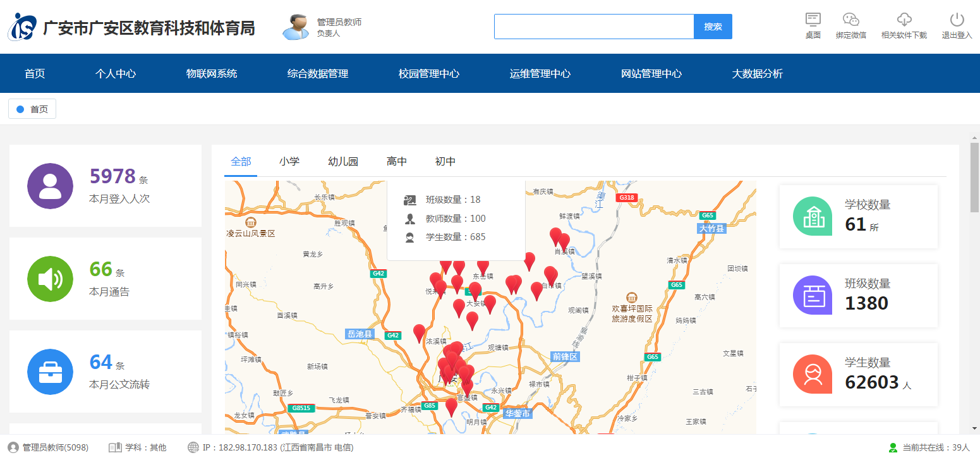
Task: Click the map pin near 浓溪镇
Action: (x=419, y=333)
